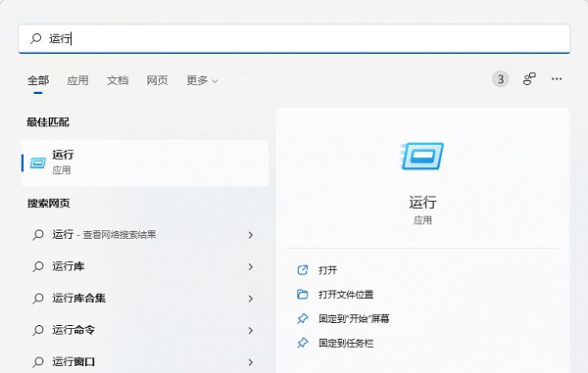Switch to the 网页 tab
This screenshot has width=588, height=373.
(157, 80)
